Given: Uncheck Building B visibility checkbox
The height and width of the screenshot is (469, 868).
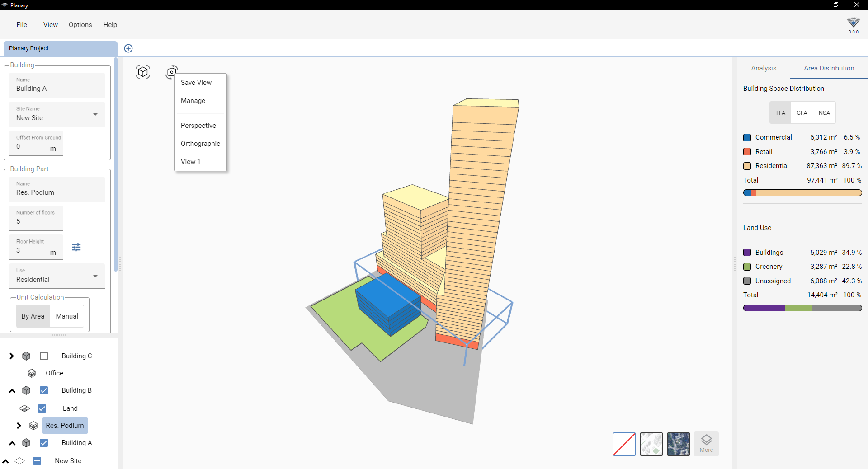Looking at the screenshot, I should [44, 390].
